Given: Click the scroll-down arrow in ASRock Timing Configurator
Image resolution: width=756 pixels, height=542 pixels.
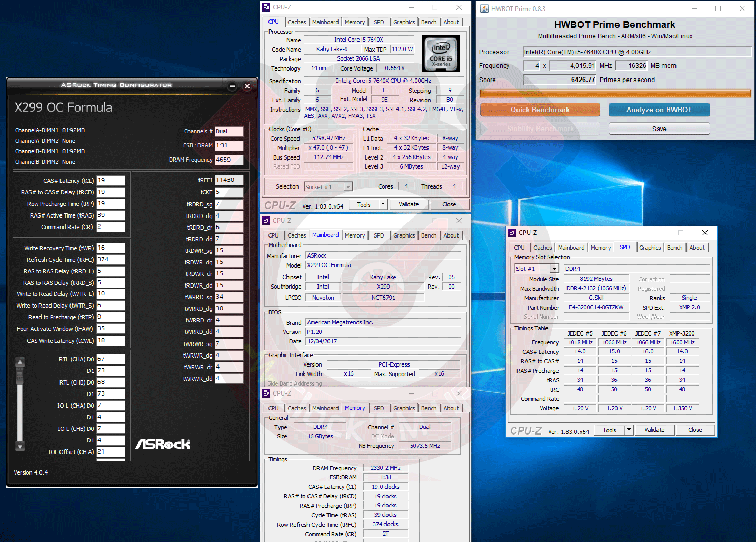Looking at the screenshot, I should [20, 446].
